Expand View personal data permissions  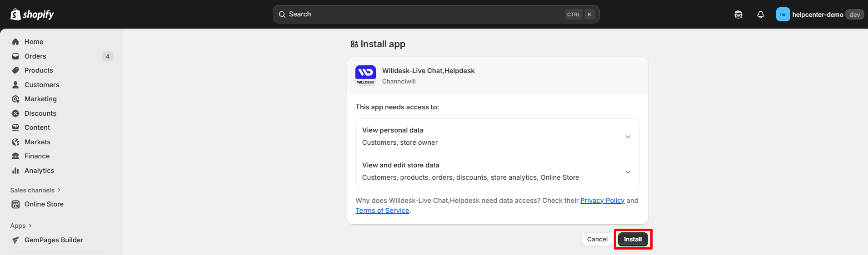628,137
